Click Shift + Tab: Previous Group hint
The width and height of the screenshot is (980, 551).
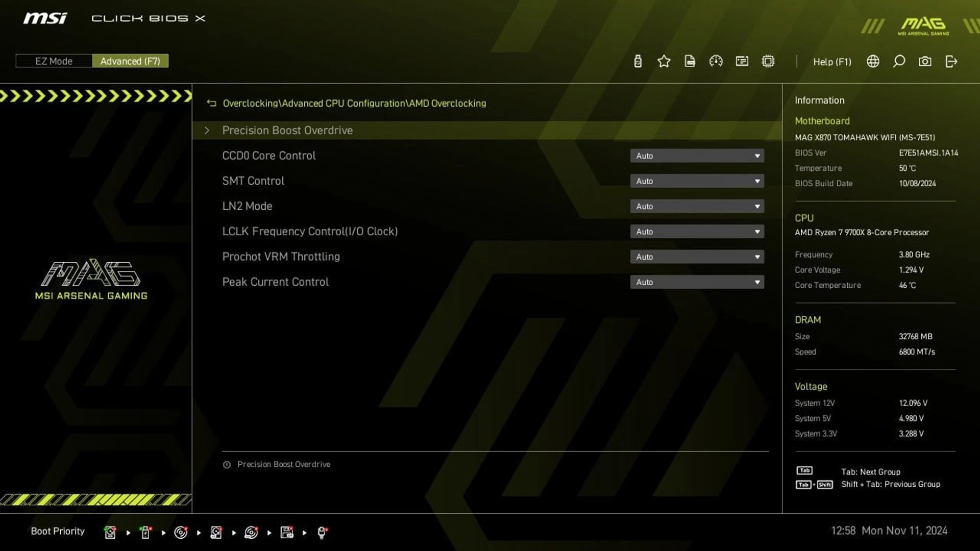pyautogui.click(x=891, y=484)
